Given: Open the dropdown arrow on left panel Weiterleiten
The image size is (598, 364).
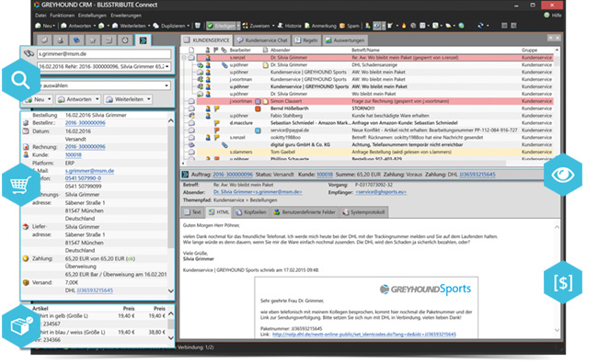Looking at the screenshot, I should point(149,99).
